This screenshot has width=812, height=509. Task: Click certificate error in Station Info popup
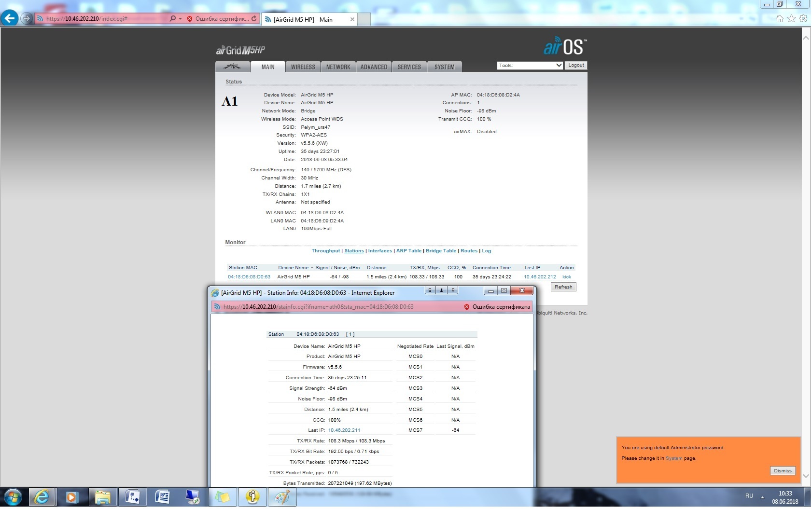click(x=497, y=307)
